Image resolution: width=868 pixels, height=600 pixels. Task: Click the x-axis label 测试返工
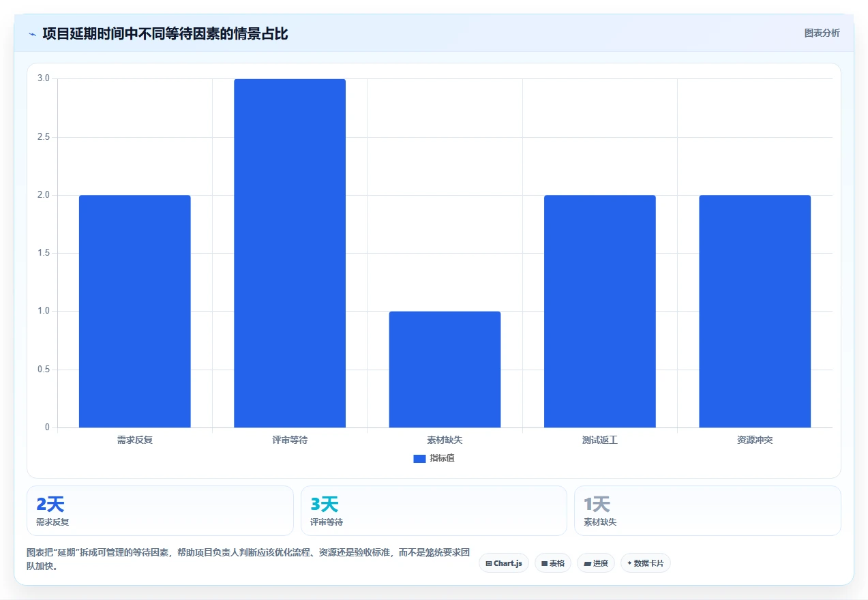[x=600, y=440]
